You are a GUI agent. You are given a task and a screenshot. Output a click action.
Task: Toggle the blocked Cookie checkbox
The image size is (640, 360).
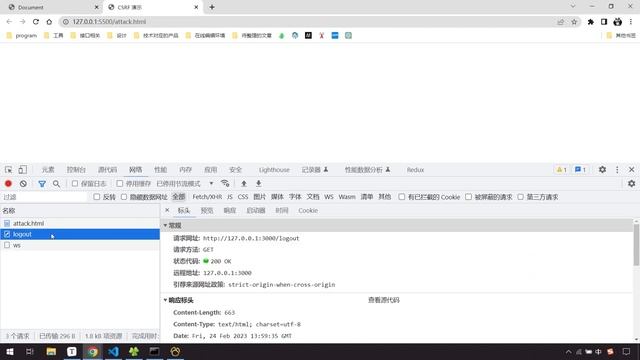point(402,197)
